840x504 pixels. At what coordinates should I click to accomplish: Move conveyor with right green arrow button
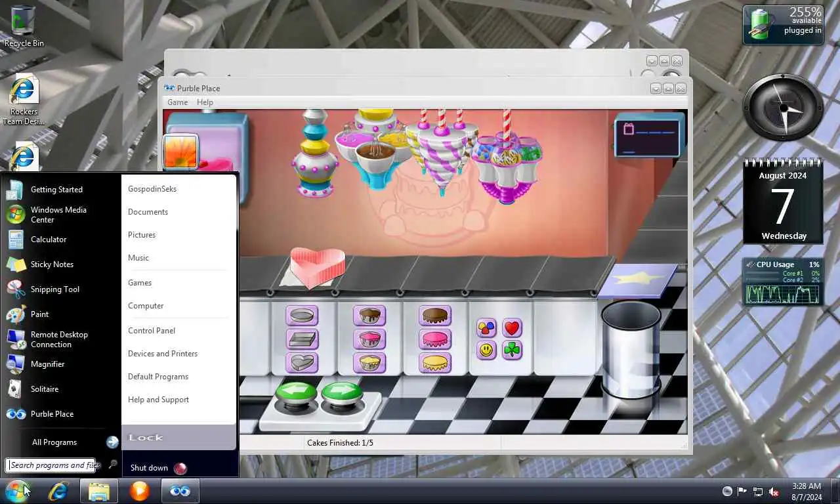(342, 396)
